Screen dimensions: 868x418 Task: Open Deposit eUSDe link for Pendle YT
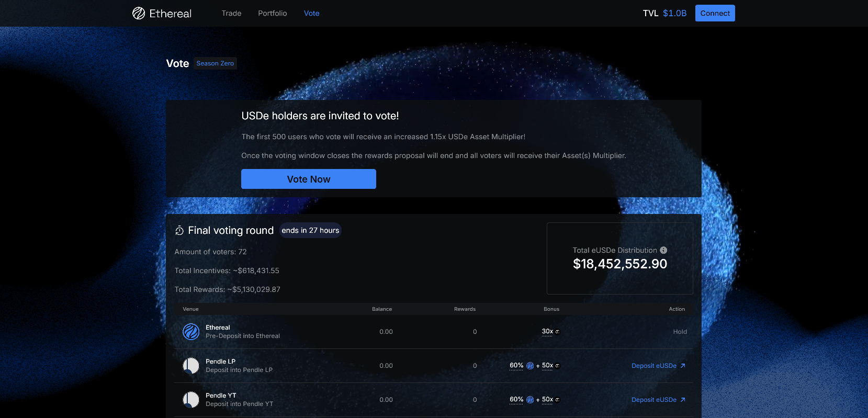(658, 400)
